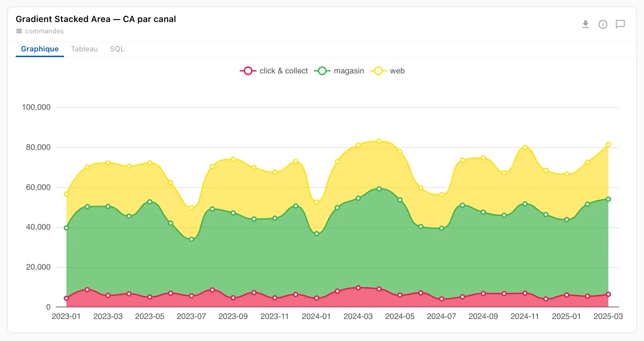
Task: Click the 2024-09 x-axis label
Action: click(483, 316)
